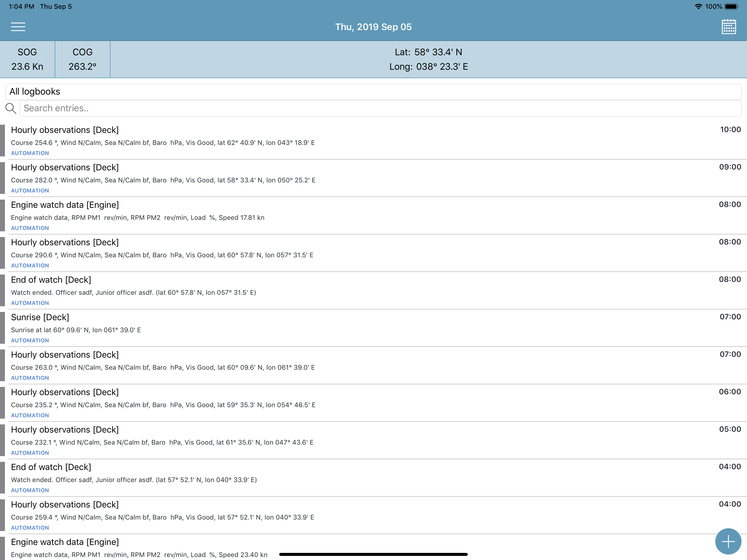Tap the iOS home indicator bar

[373, 554]
